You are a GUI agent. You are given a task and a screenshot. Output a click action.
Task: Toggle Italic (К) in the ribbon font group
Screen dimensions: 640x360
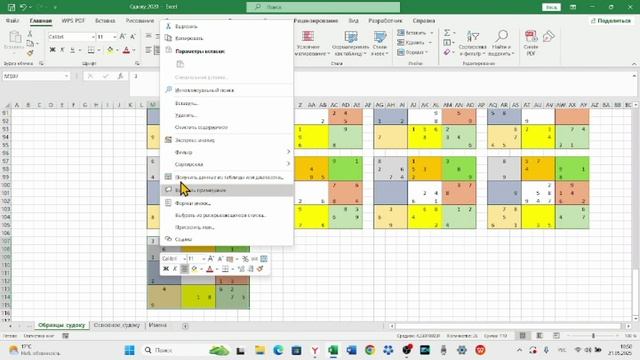(x=62, y=50)
